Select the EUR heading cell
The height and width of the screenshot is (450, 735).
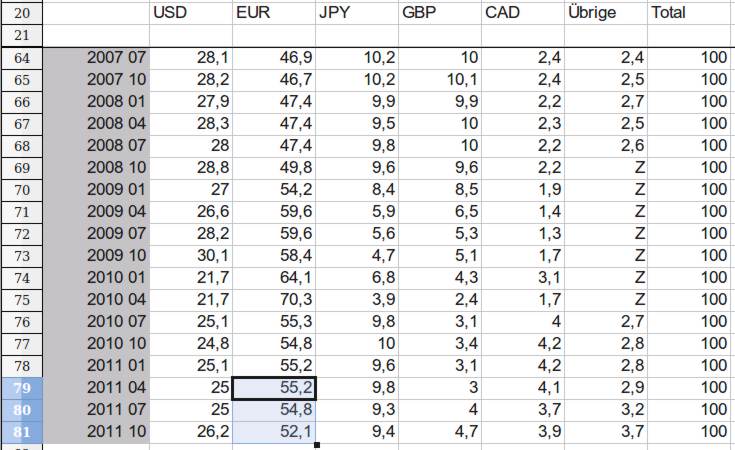point(273,13)
